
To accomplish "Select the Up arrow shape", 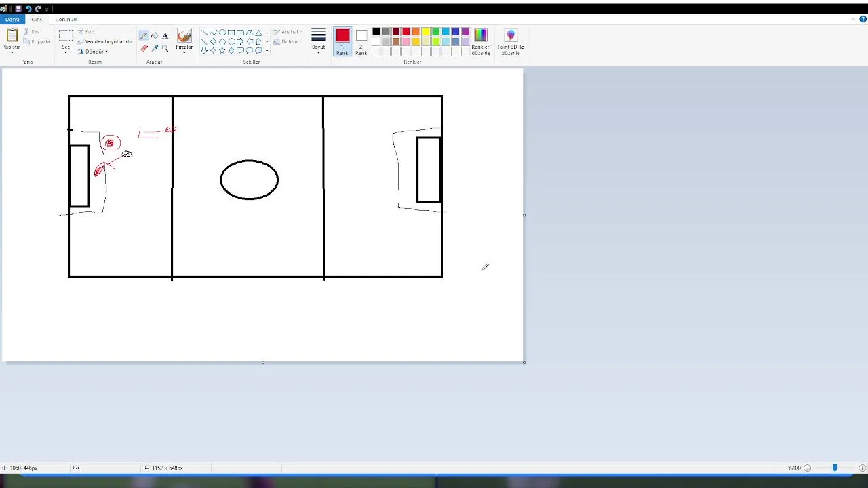I will tap(258, 41).
